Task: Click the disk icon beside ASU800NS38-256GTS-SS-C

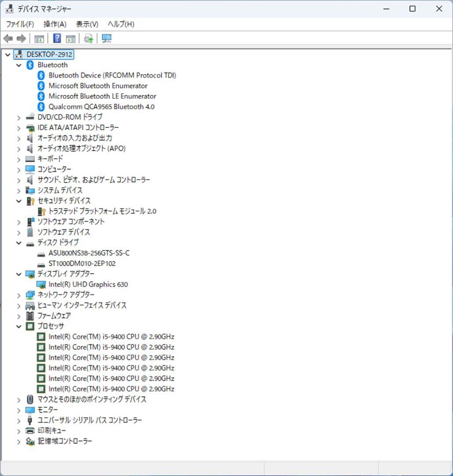Action: 40,253
